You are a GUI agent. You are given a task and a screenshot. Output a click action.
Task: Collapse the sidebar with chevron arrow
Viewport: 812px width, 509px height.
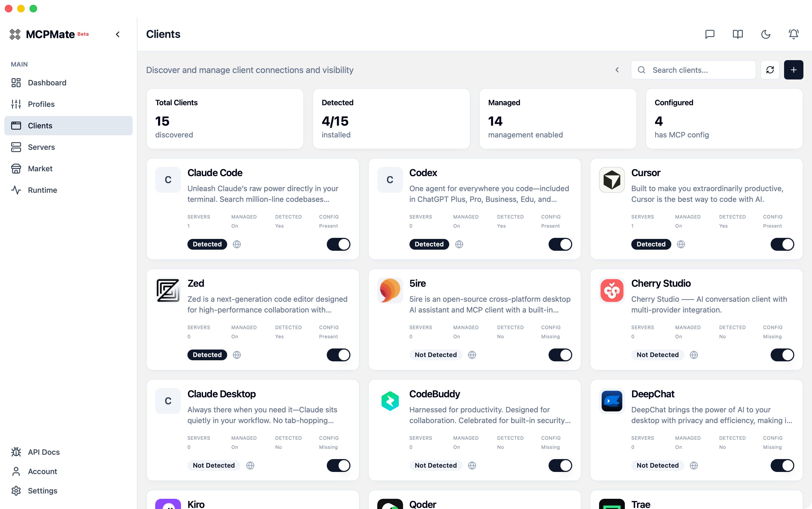tap(118, 34)
